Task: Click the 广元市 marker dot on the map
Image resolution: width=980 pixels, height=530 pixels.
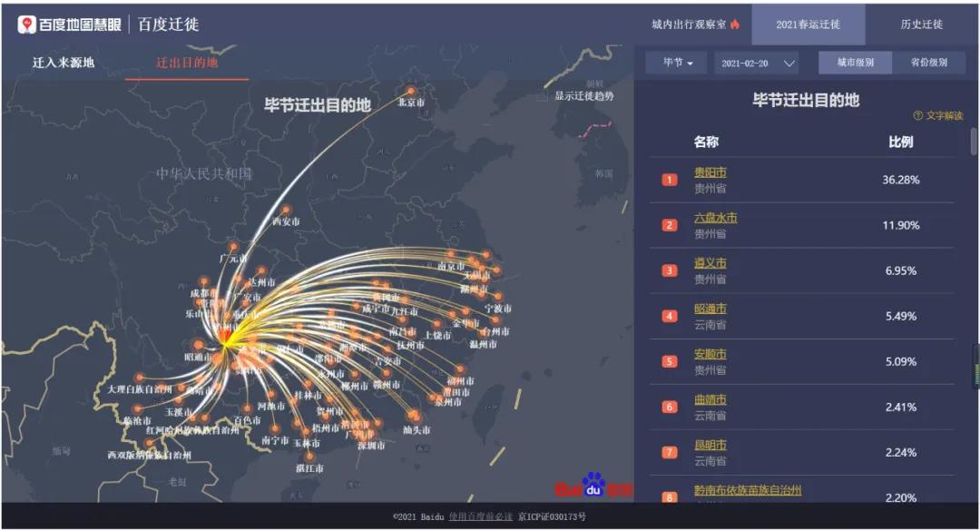Action: tap(232, 248)
